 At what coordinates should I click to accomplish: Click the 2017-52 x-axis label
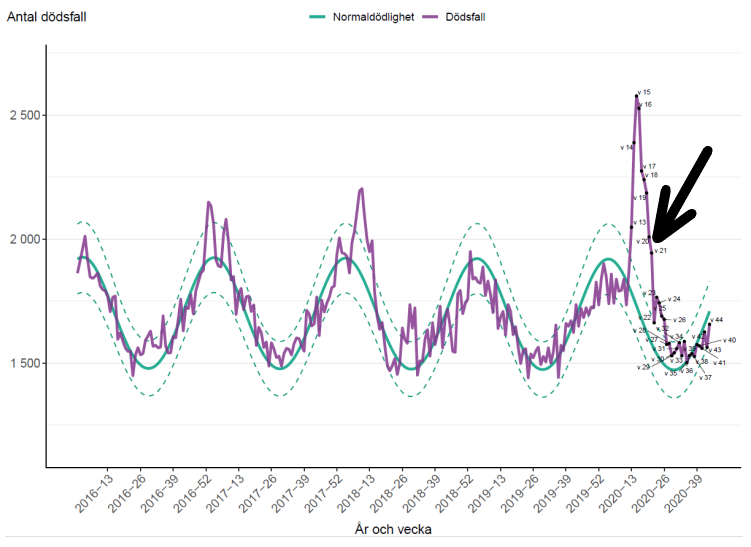323,493
